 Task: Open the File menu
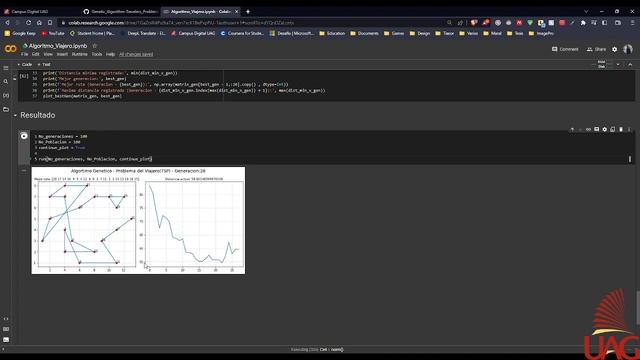tap(24, 54)
